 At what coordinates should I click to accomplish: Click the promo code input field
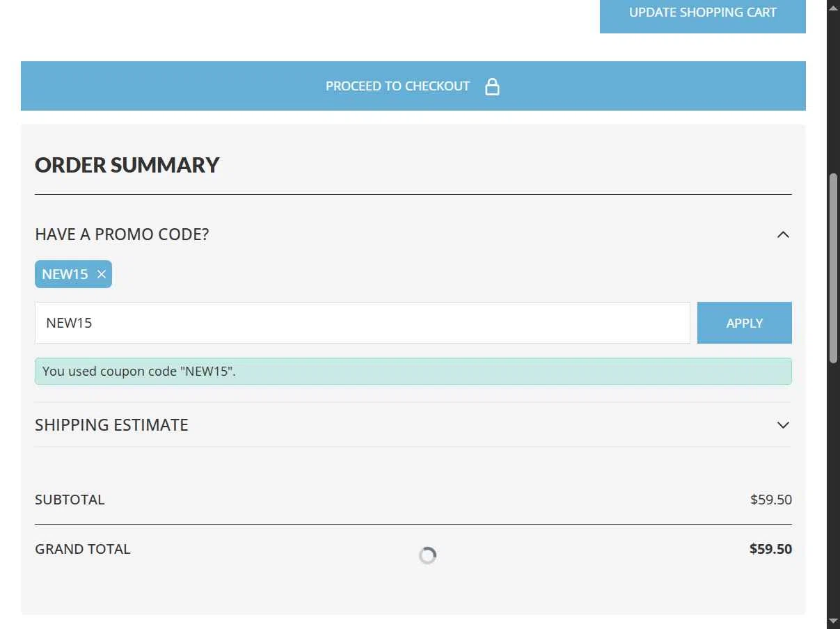tap(363, 323)
